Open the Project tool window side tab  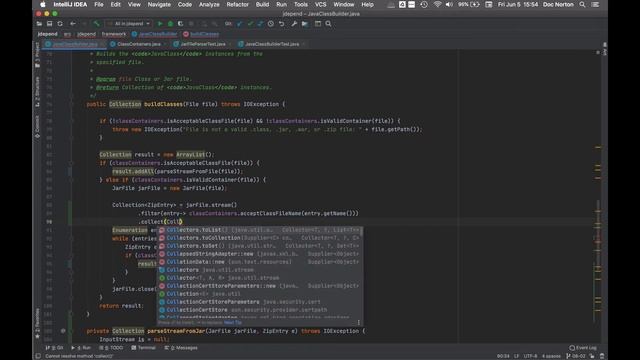coord(37,55)
